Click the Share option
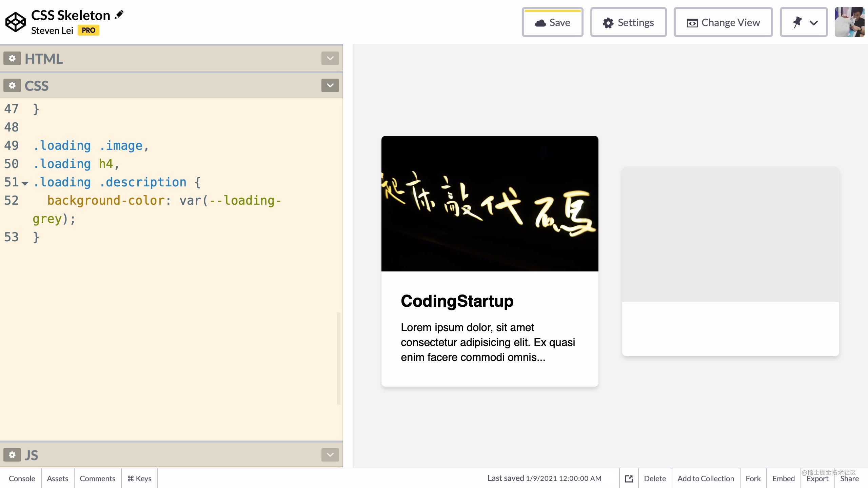The height and width of the screenshot is (488, 868). [849, 479]
